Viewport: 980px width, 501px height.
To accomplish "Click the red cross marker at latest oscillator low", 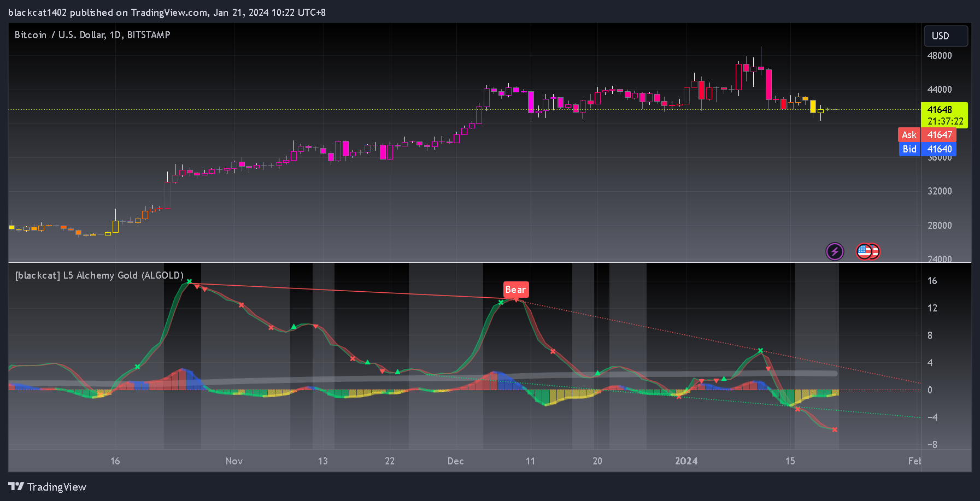I will coord(835,429).
